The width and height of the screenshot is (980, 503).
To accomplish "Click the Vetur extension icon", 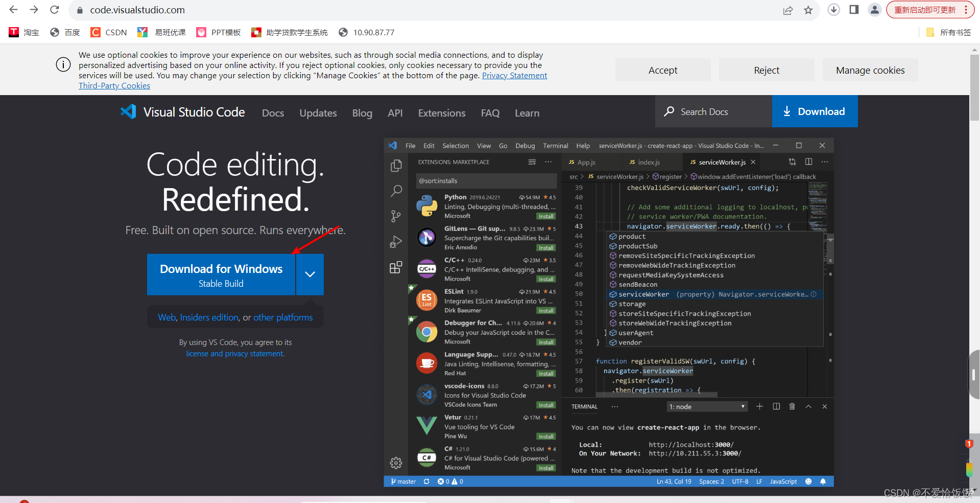I will [426, 426].
